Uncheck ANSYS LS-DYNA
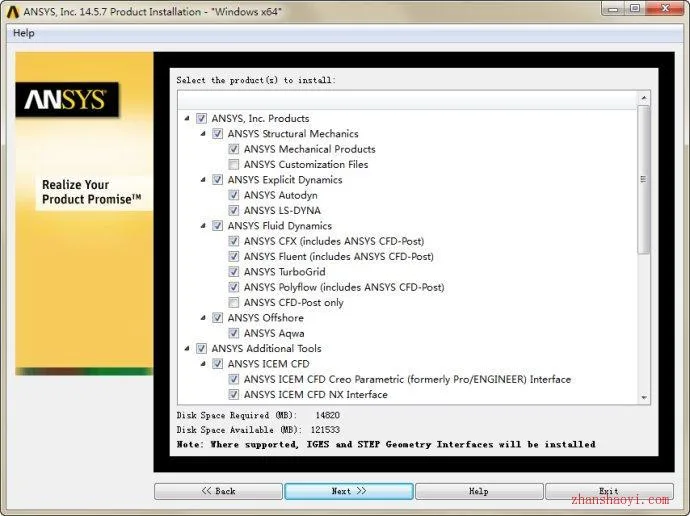The image size is (690, 516). [x=234, y=210]
